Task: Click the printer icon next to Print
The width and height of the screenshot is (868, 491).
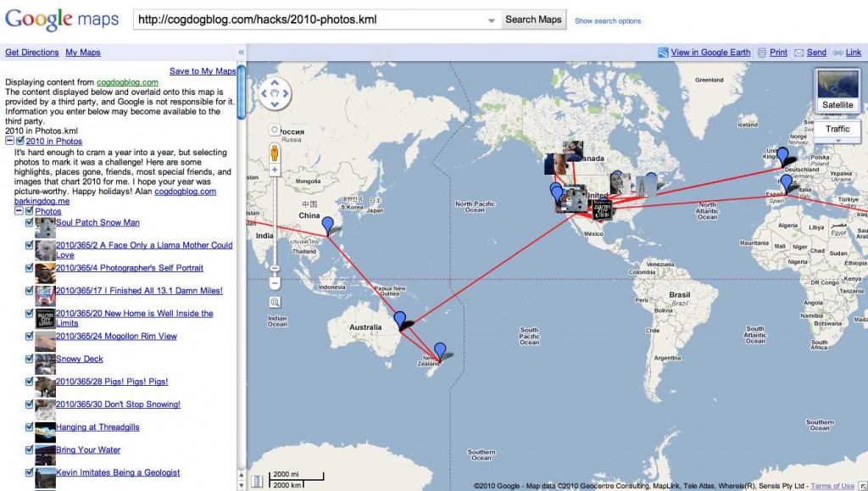Action: tap(761, 52)
